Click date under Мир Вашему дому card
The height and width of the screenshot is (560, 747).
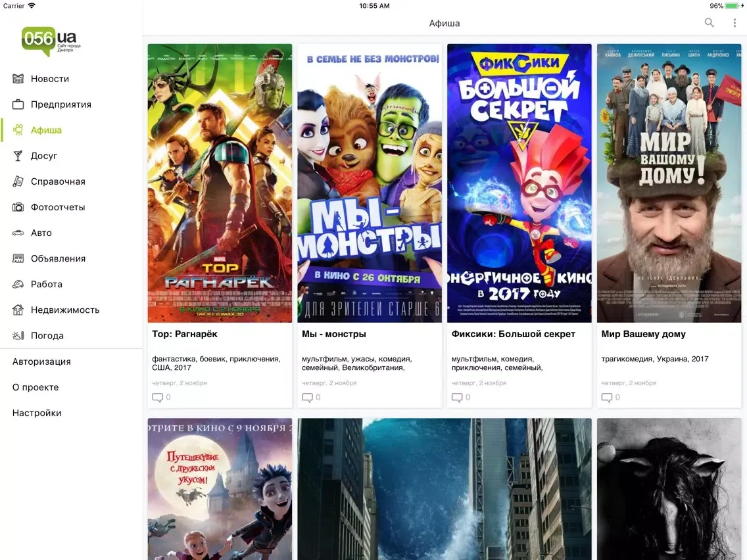(629, 383)
